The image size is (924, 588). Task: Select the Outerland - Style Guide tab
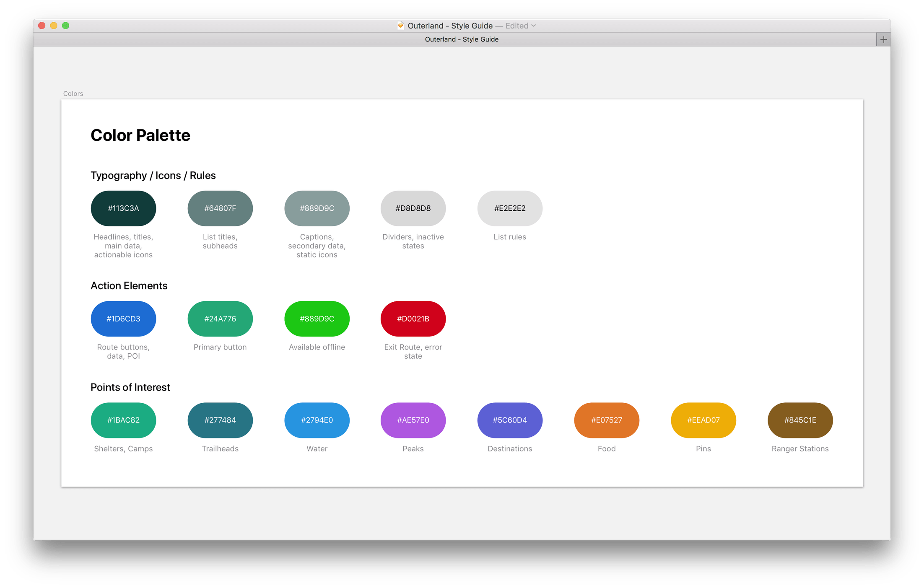click(462, 39)
